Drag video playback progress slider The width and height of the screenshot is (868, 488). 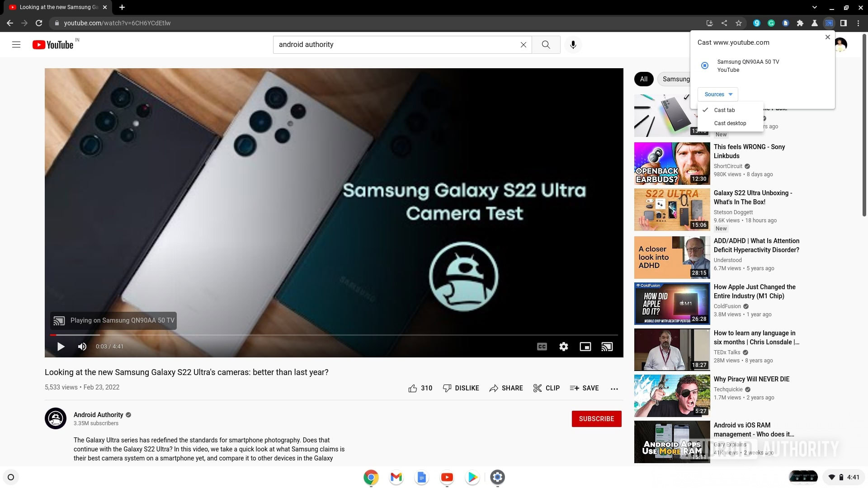click(x=57, y=334)
